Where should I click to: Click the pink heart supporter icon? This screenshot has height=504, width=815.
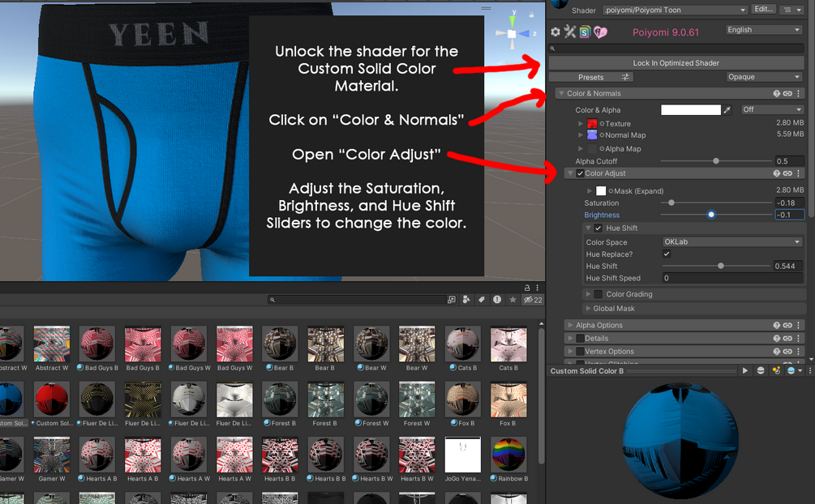600,32
